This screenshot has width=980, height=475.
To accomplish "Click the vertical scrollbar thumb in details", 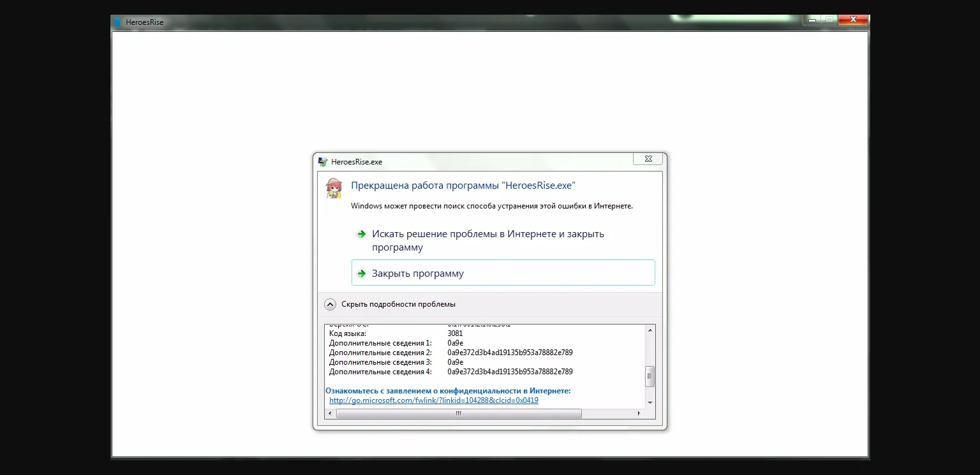I will tap(650, 376).
